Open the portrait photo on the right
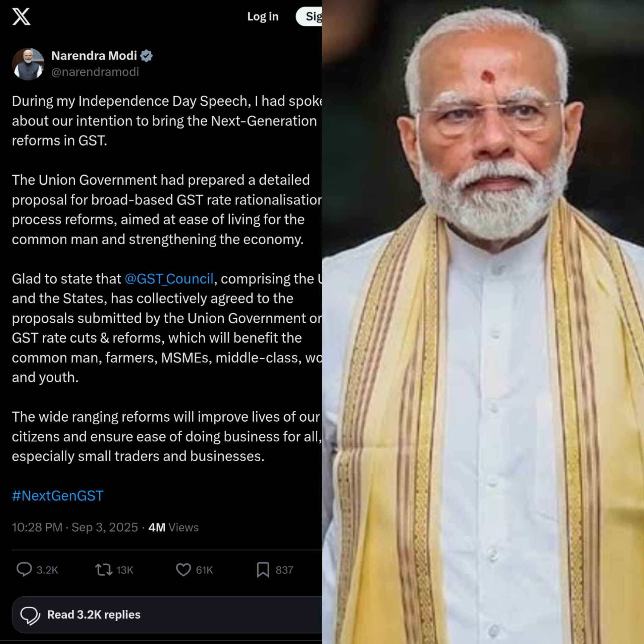The image size is (644, 644). [x=483, y=322]
